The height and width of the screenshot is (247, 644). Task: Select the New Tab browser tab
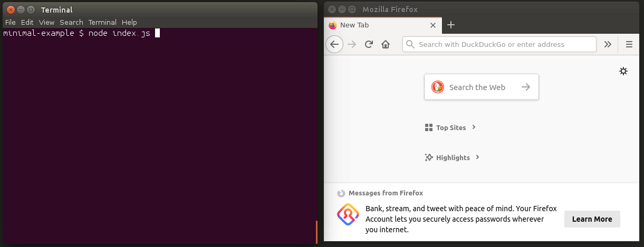(377, 25)
